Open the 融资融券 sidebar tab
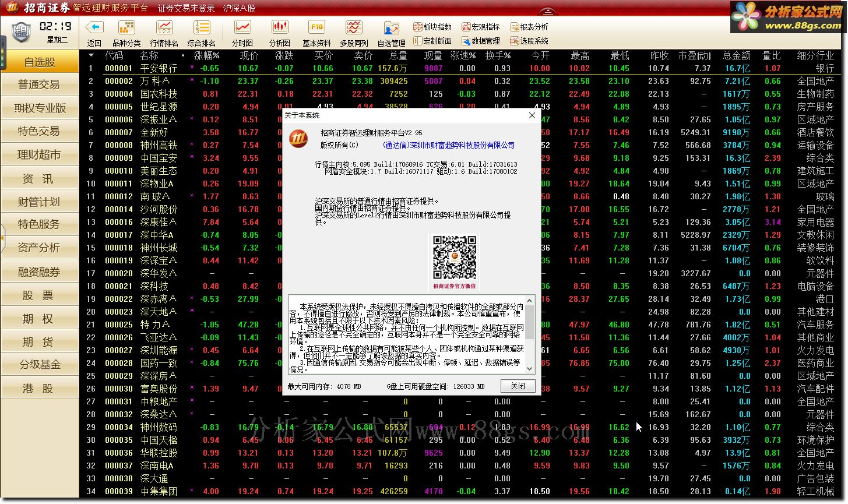Viewport: 848px width, 504px height. click(x=40, y=272)
